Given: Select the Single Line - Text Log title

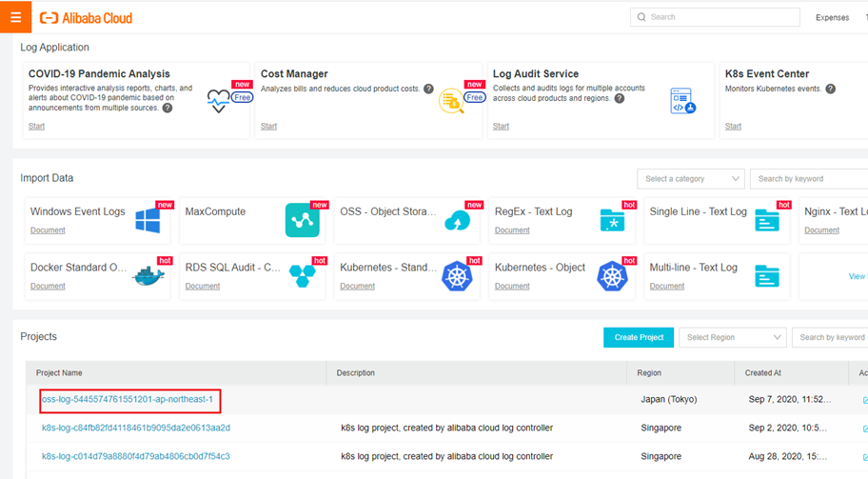Looking at the screenshot, I should [x=698, y=211].
